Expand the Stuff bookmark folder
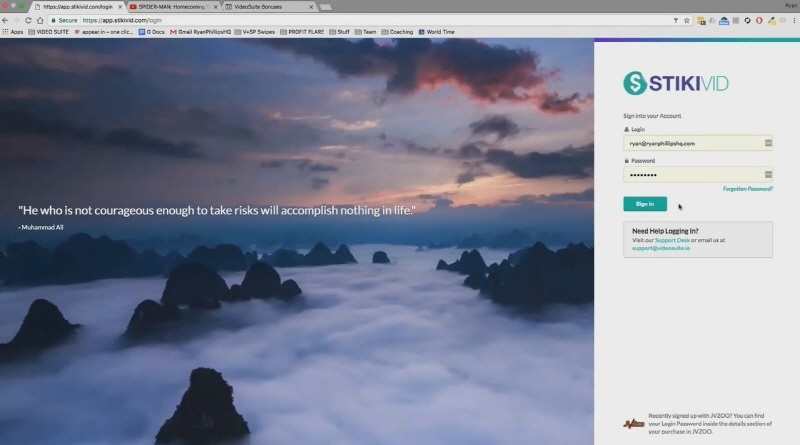This screenshot has width=800, height=445. [339, 32]
